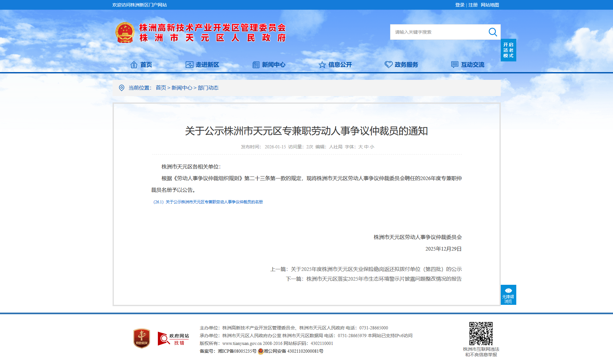Set font size to 大
Screen dimensions: 613x364
coord(360,147)
